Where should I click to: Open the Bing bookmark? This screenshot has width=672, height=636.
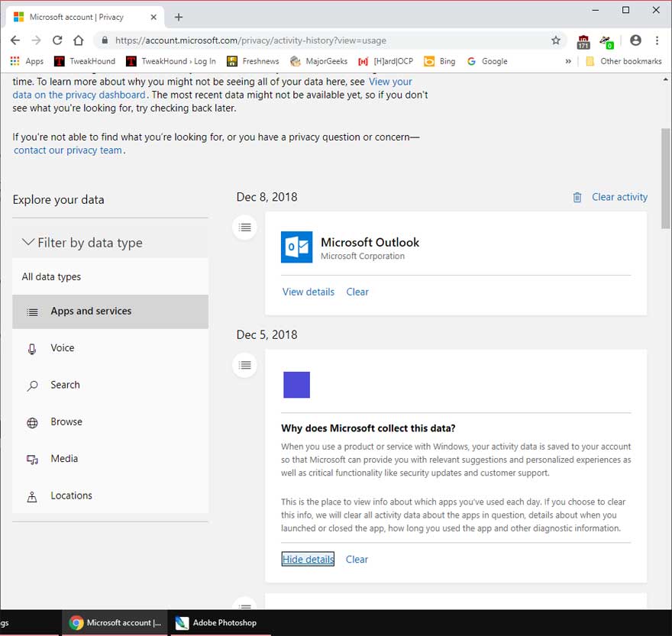(x=439, y=61)
